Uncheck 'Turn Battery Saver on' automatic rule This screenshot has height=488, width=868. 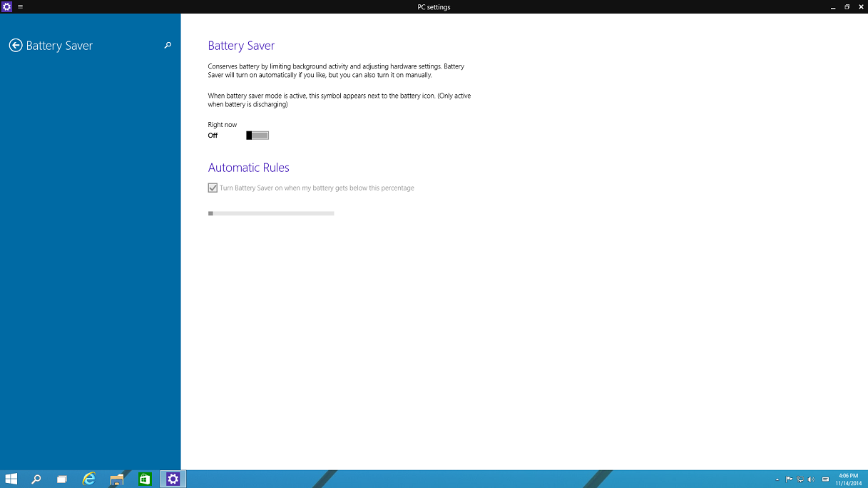click(x=213, y=188)
